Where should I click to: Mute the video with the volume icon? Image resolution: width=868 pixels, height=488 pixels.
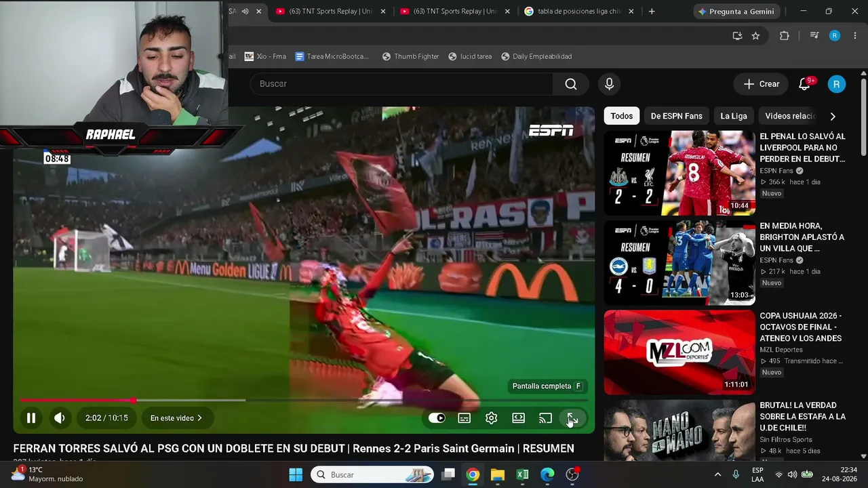(x=60, y=418)
